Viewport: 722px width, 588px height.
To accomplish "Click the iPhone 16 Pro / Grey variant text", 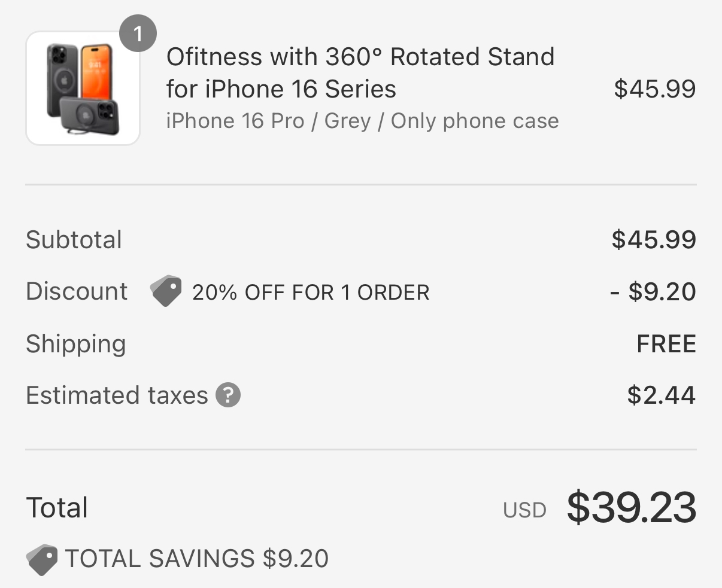I will click(x=362, y=121).
